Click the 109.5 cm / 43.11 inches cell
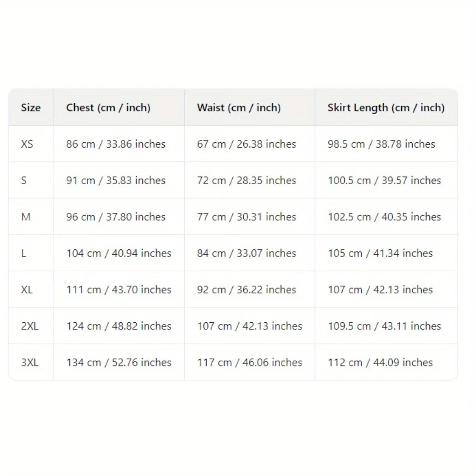This screenshot has width=476, height=476. tap(384, 326)
